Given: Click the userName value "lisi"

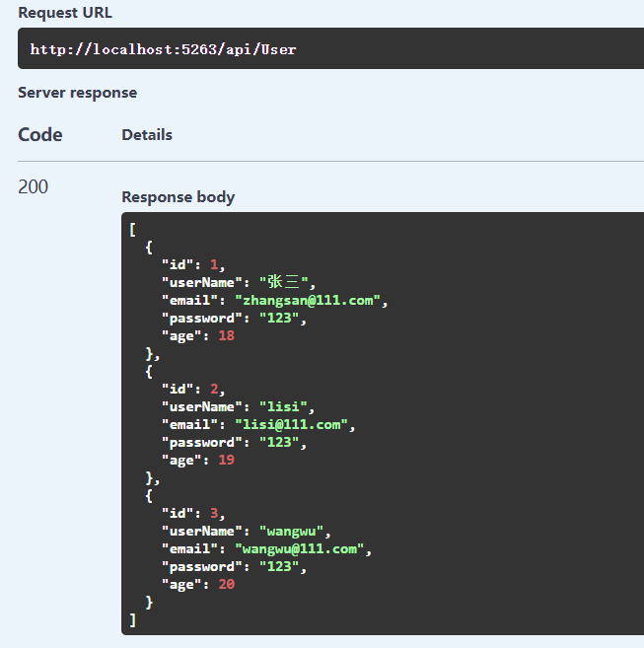Looking at the screenshot, I should click(283, 406).
